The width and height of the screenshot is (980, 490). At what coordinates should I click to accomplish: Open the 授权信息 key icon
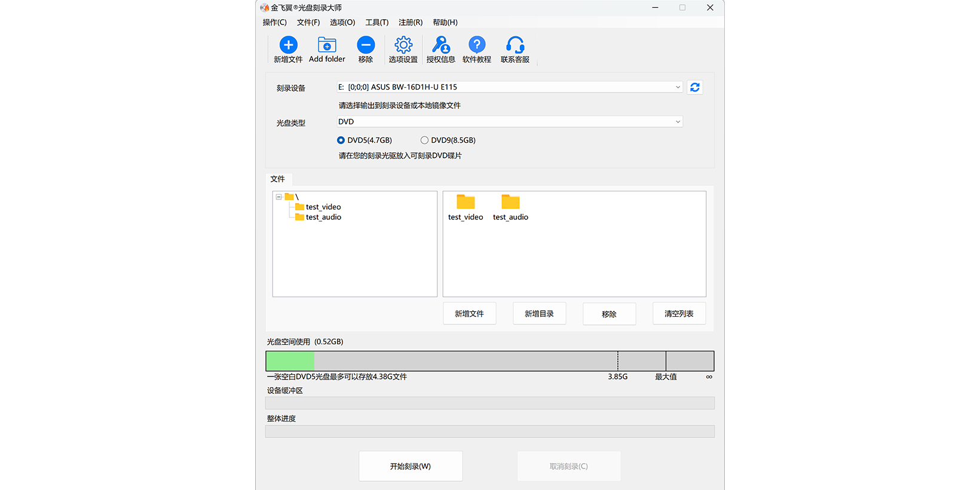(x=441, y=45)
